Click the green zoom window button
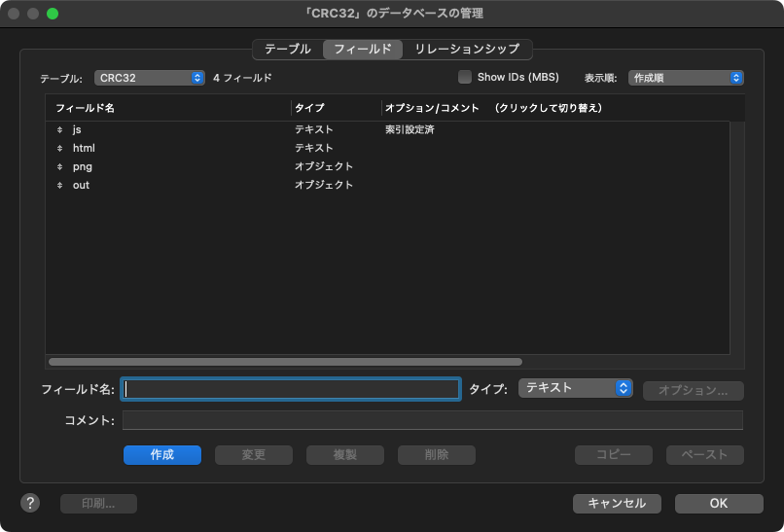Screen dimensions: 784x532 click(53, 14)
